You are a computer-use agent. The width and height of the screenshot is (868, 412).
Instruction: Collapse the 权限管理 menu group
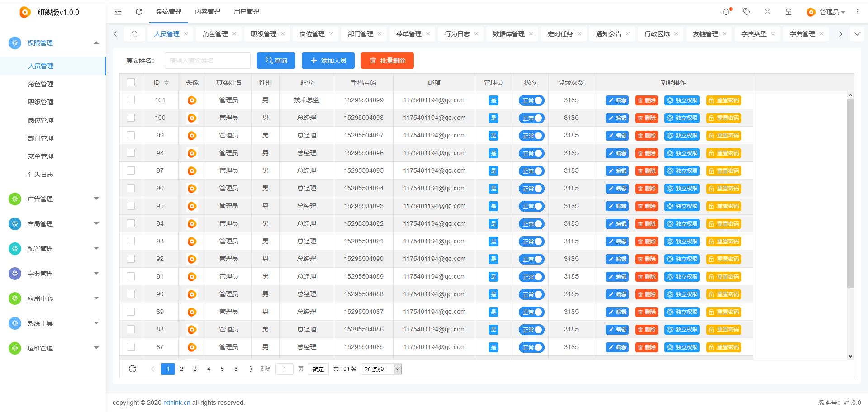pos(96,43)
